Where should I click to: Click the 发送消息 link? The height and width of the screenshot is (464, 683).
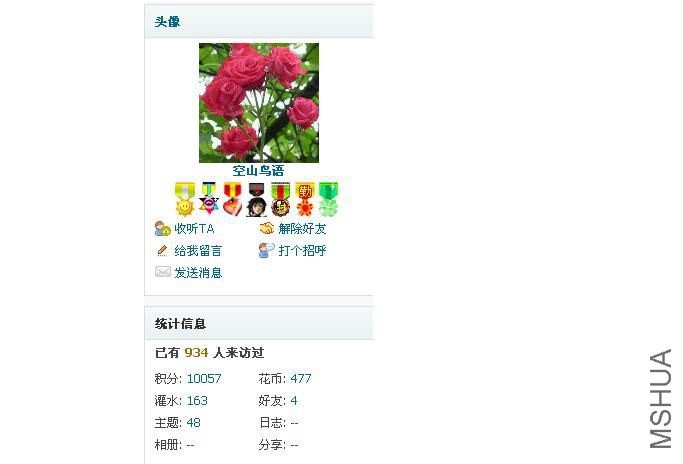coord(198,273)
